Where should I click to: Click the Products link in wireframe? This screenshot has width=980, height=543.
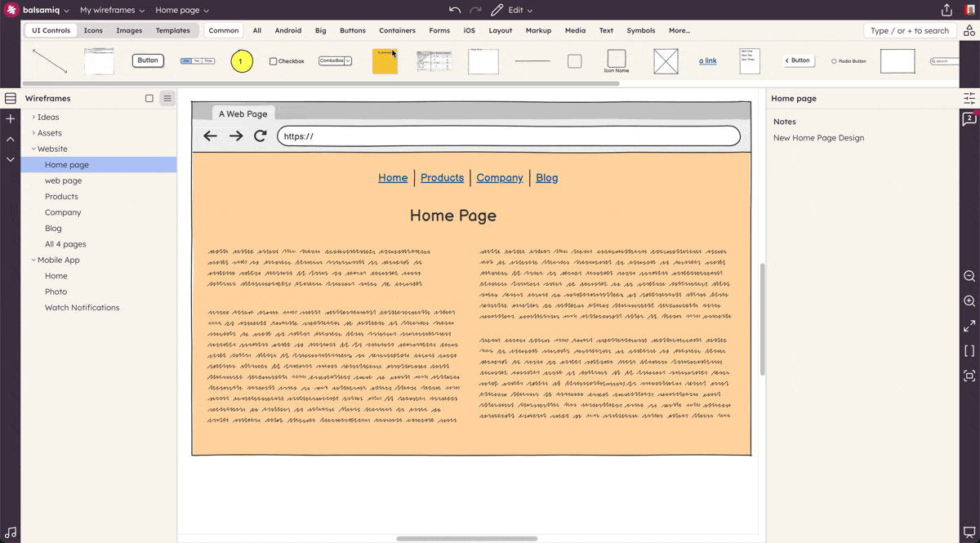442,178
